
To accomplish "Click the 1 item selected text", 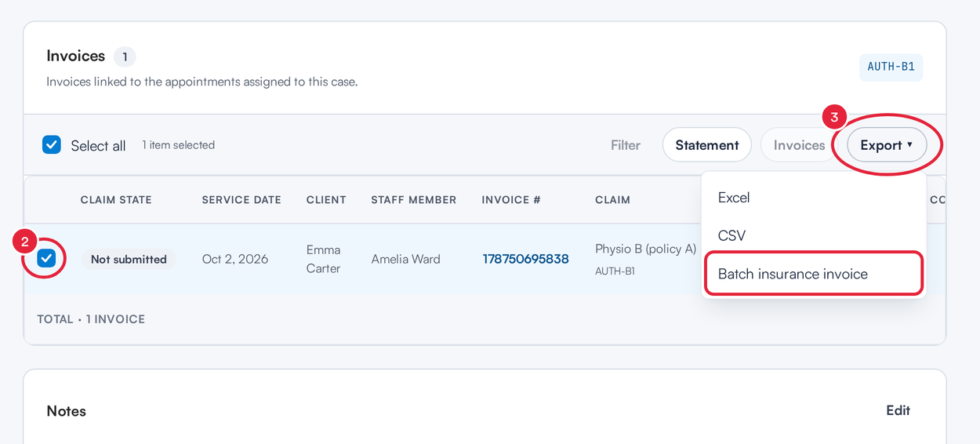I will coord(178,145).
